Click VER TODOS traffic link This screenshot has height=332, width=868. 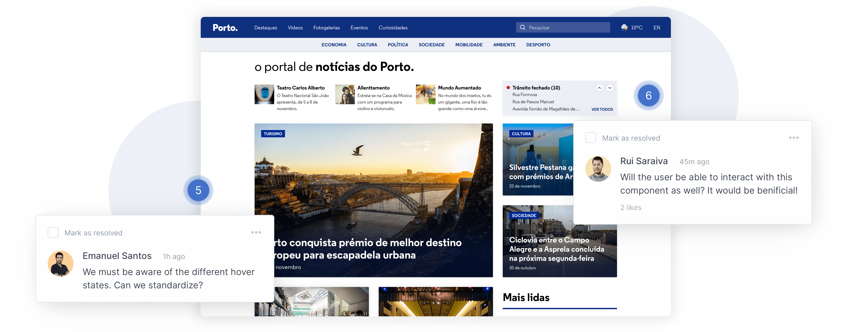(602, 109)
